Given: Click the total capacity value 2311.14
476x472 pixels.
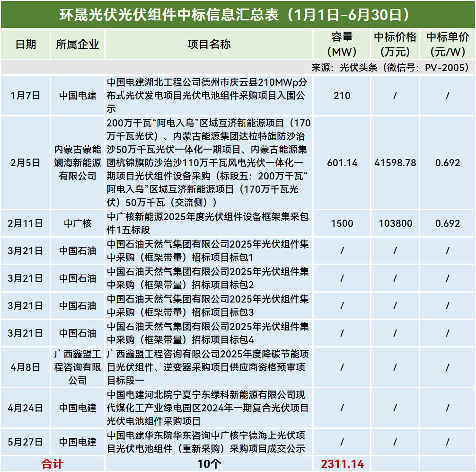Looking at the screenshot, I should [x=342, y=464].
